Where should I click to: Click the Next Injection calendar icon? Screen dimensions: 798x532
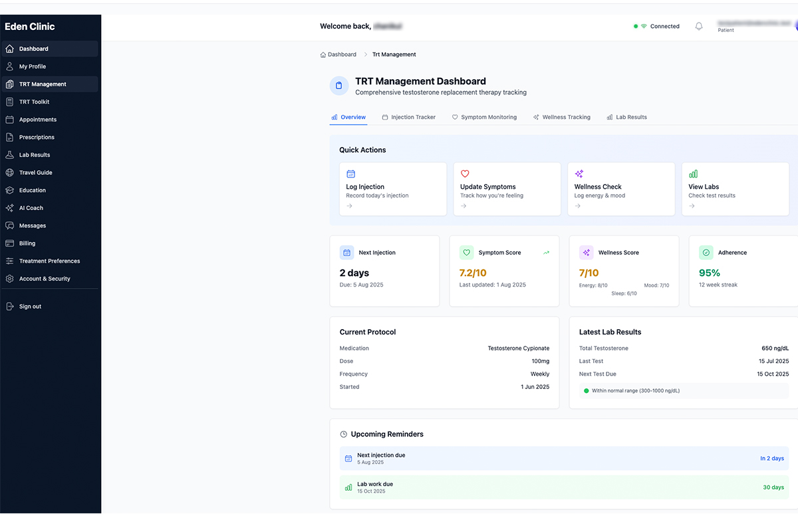coord(346,253)
